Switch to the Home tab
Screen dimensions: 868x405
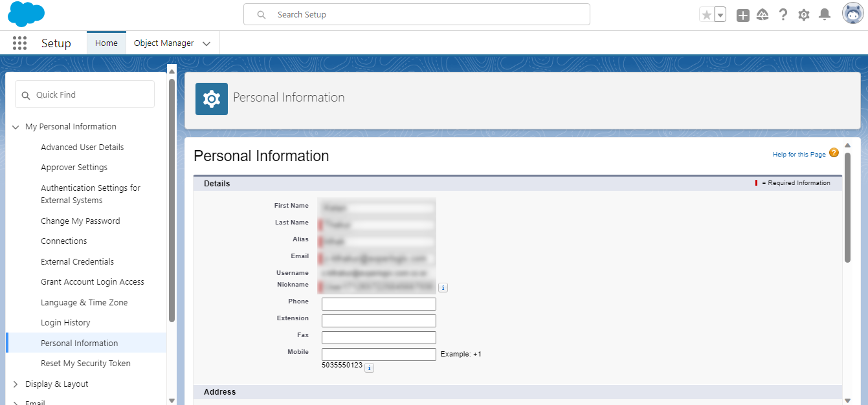106,43
